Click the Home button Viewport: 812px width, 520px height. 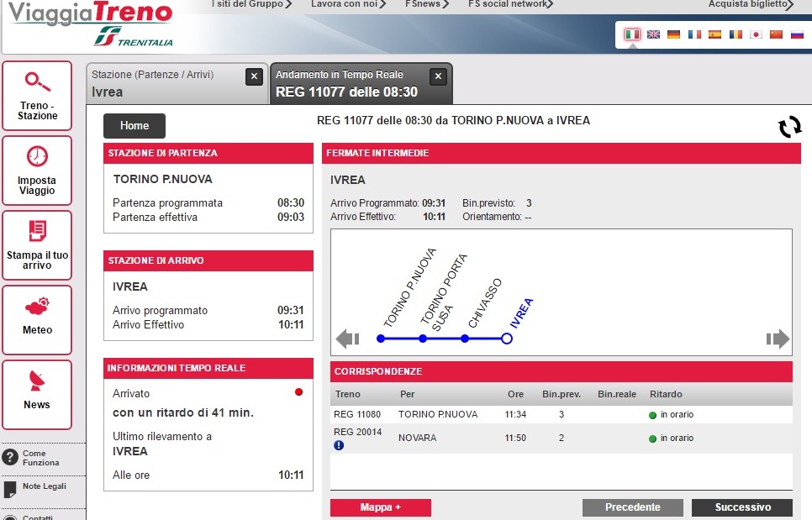(134, 126)
